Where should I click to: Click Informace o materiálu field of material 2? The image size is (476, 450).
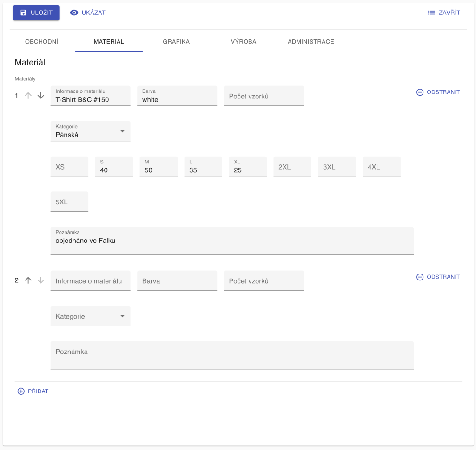pos(90,281)
